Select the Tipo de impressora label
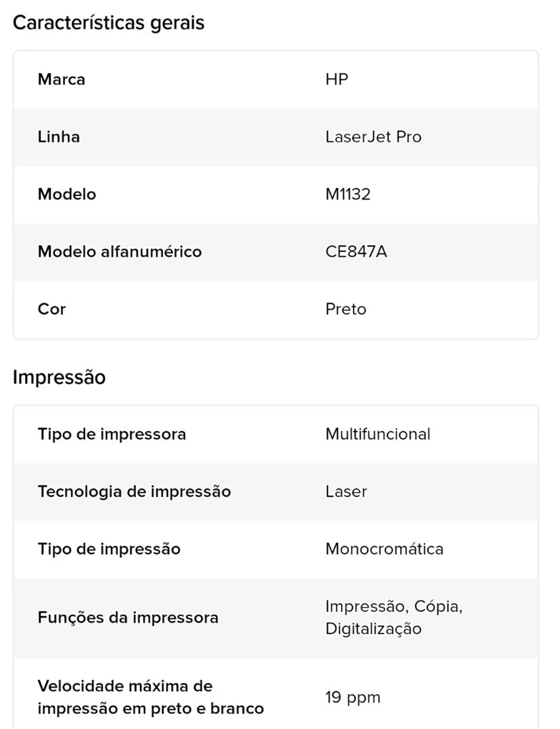Viewport: 560px width, 729px height. (x=112, y=435)
